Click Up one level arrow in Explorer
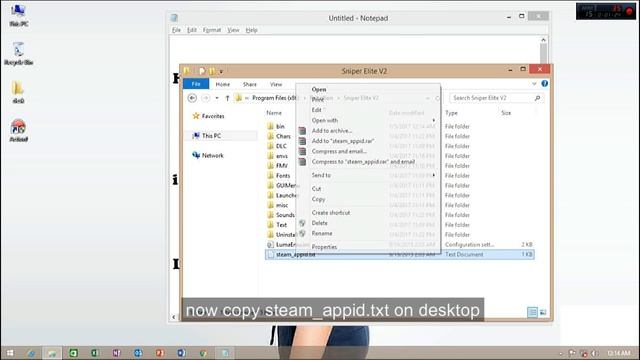The height and width of the screenshot is (360, 640). click(227, 98)
